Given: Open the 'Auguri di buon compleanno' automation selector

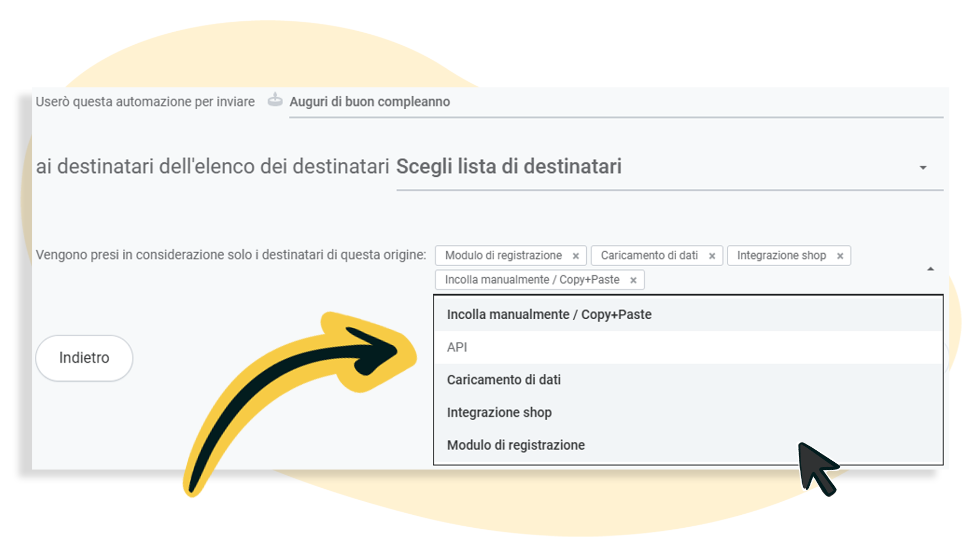Looking at the screenshot, I should click(x=369, y=102).
